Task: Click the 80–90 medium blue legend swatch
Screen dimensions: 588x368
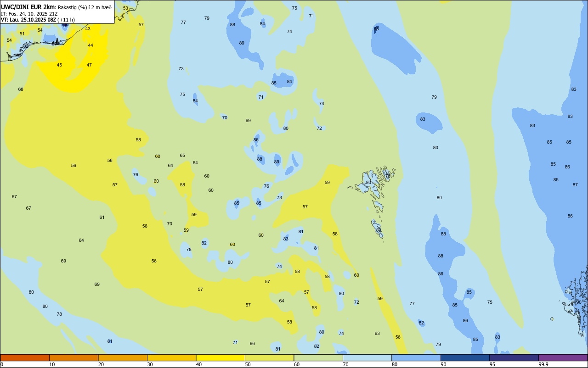Action: click(x=416, y=357)
